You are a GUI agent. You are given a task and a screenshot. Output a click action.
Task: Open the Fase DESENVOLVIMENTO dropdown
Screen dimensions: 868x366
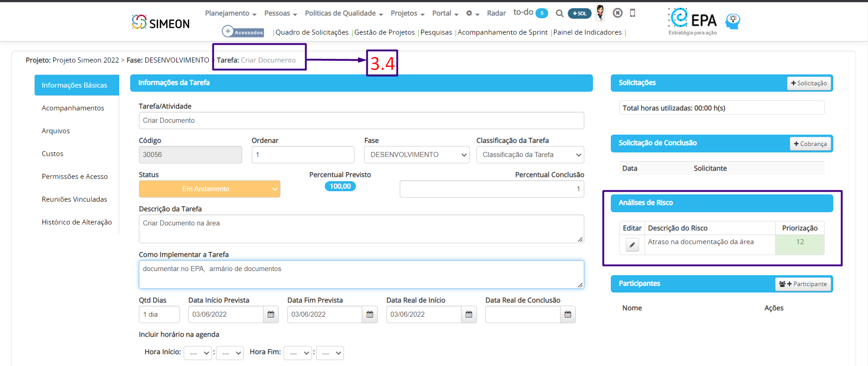[417, 155]
